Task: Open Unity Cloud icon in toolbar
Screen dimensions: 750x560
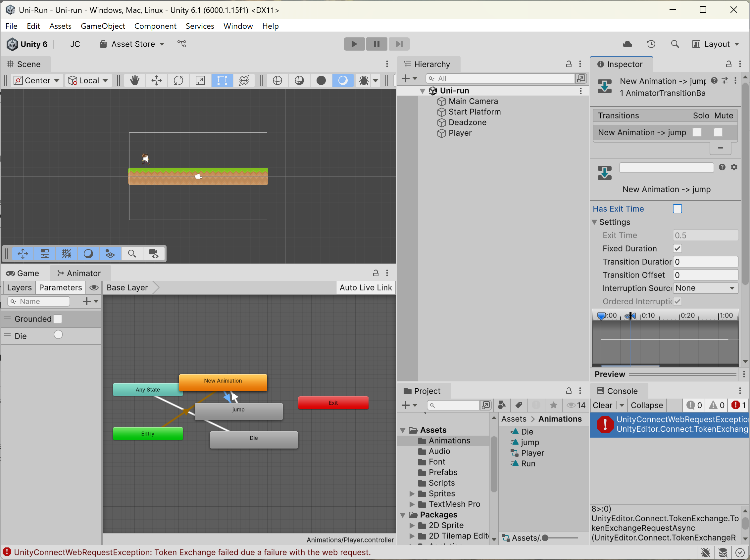Action: tap(627, 44)
